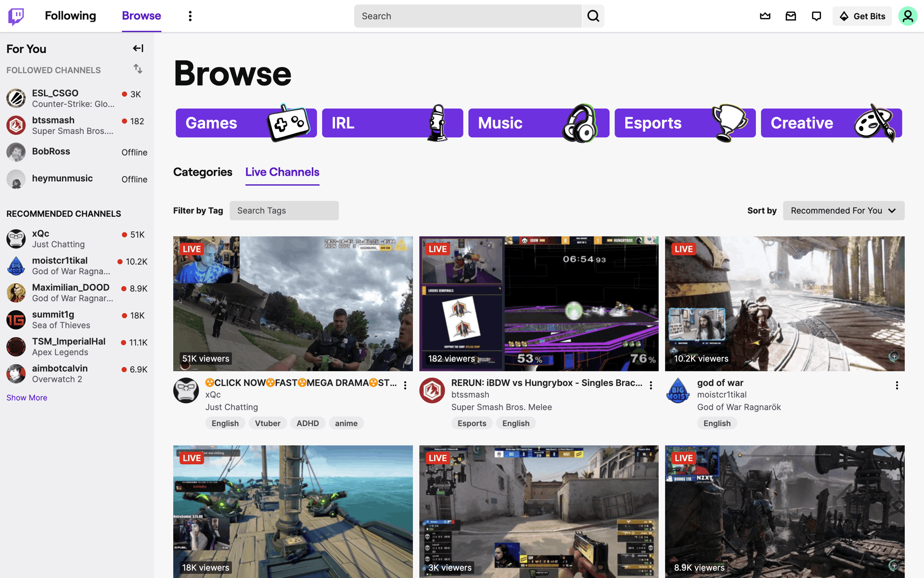Click the Get Bits button

point(862,16)
